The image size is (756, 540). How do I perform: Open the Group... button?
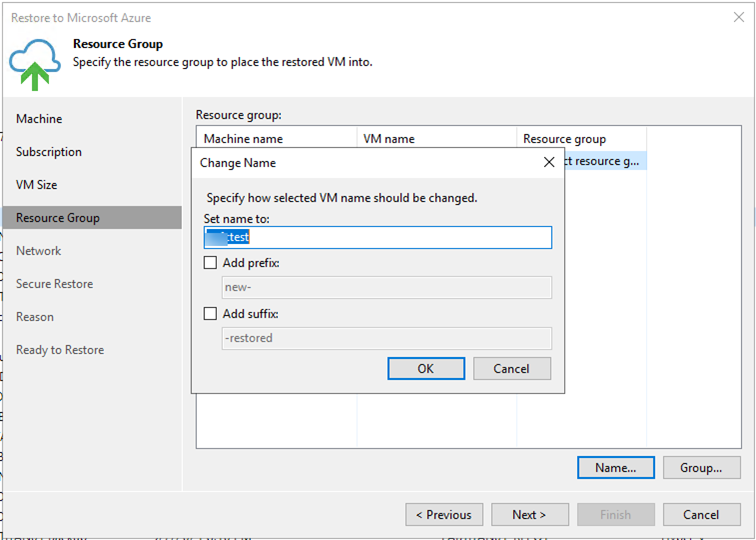(702, 468)
